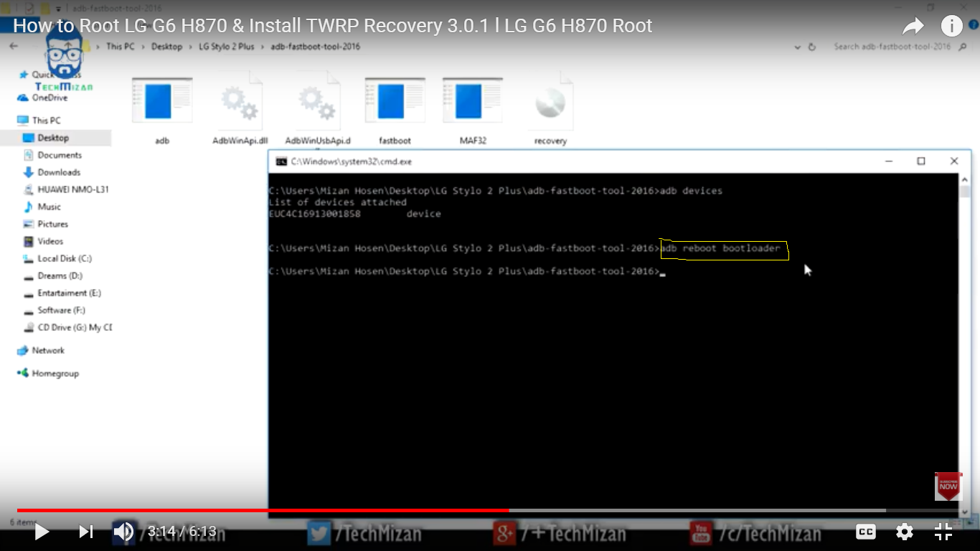Click the 3:14 / 6:13 time display
This screenshot has width=980, height=551.
[182, 532]
